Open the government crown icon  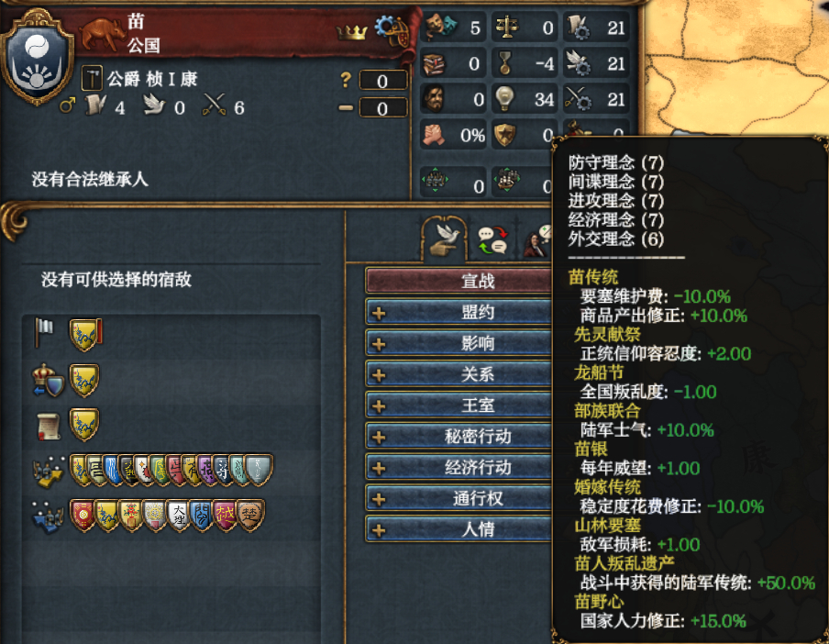pos(351,33)
